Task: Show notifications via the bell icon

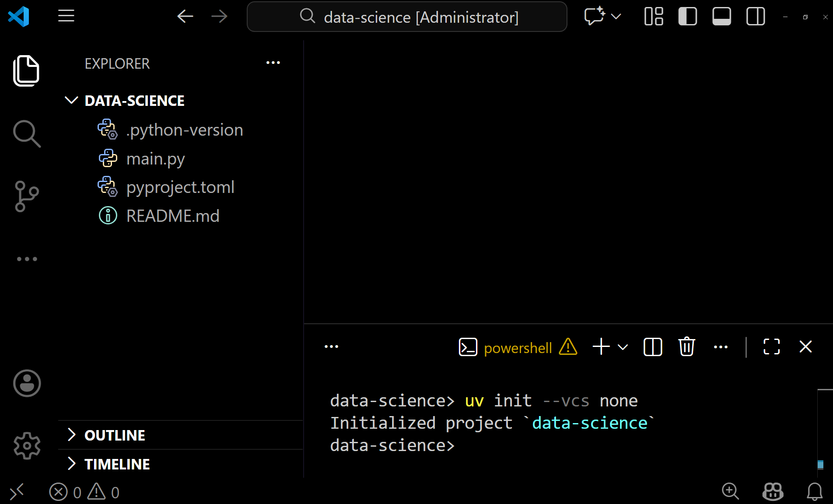Action: [814, 492]
